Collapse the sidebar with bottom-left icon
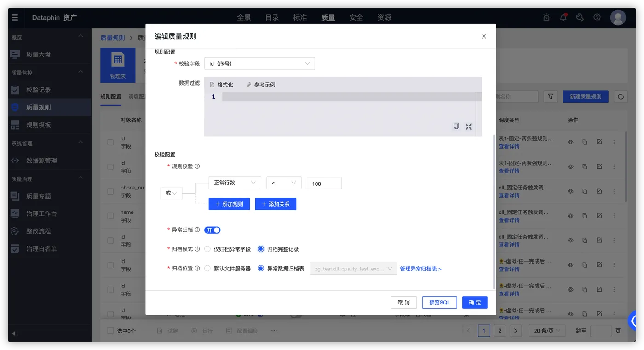The image size is (644, 350). coord(15,333)
